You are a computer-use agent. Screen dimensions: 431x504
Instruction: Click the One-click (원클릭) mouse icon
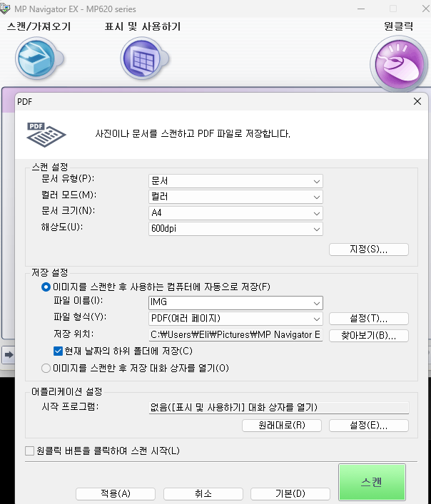[397, 63]
